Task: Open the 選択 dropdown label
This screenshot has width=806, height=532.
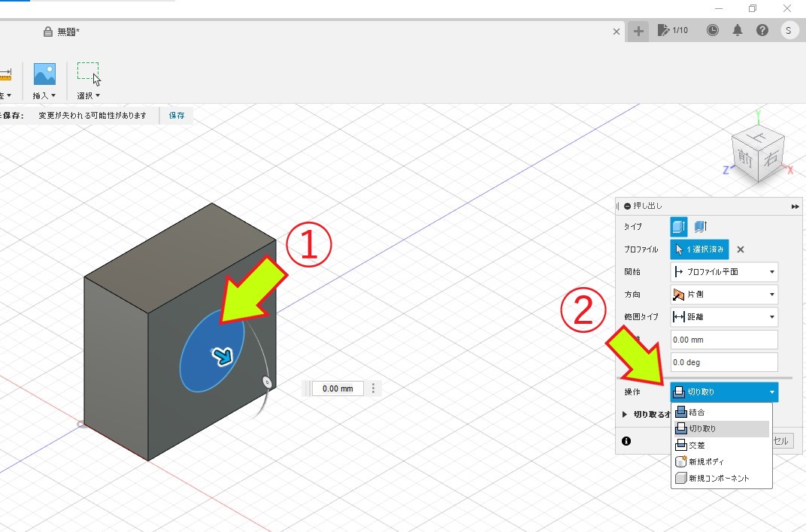Action: pos(89,95)
